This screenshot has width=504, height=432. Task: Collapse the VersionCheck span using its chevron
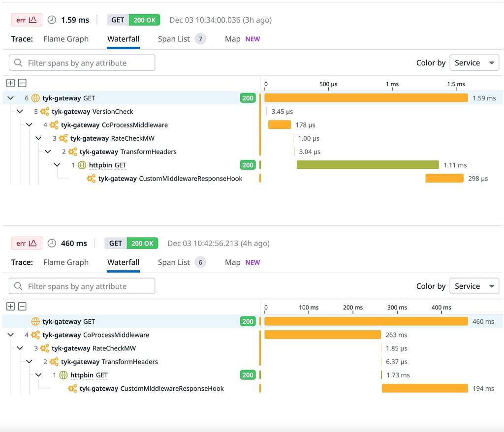[20, 111]
